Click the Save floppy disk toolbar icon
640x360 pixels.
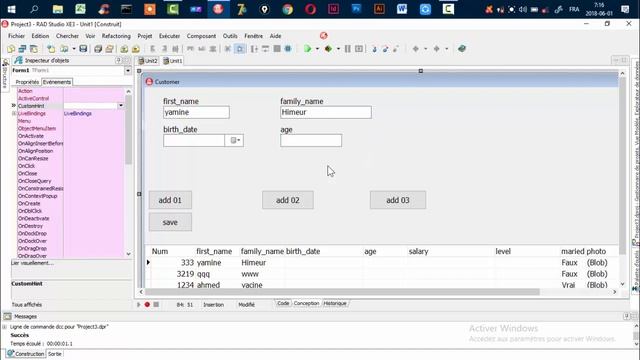(x=83, y=49)
